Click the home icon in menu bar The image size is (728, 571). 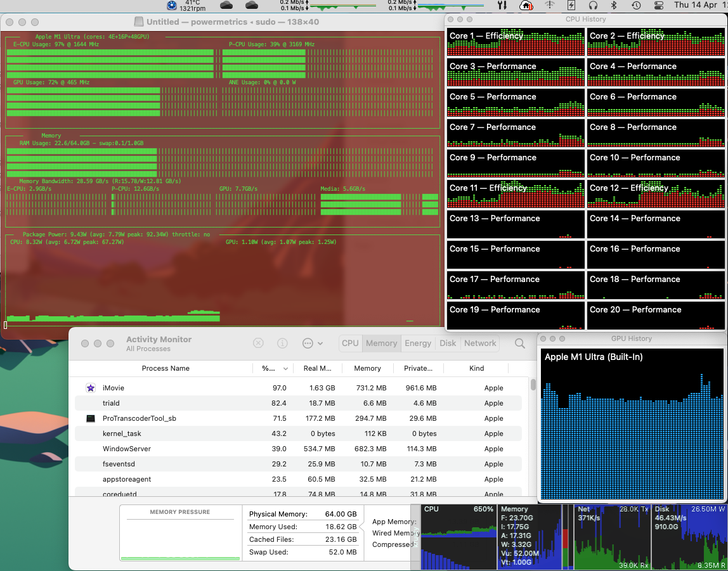pos(526,5)
